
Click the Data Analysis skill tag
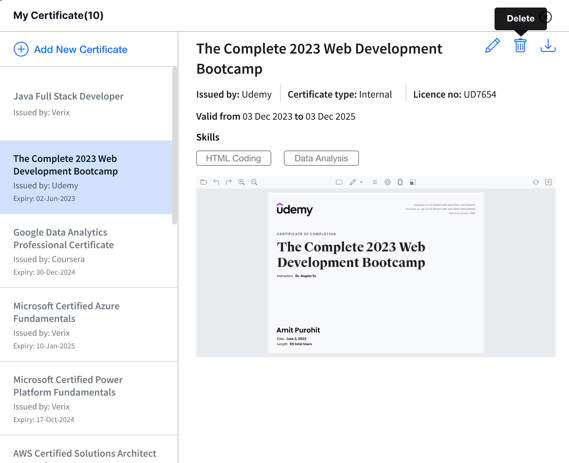pyautogui.click(x=321, y=158)
